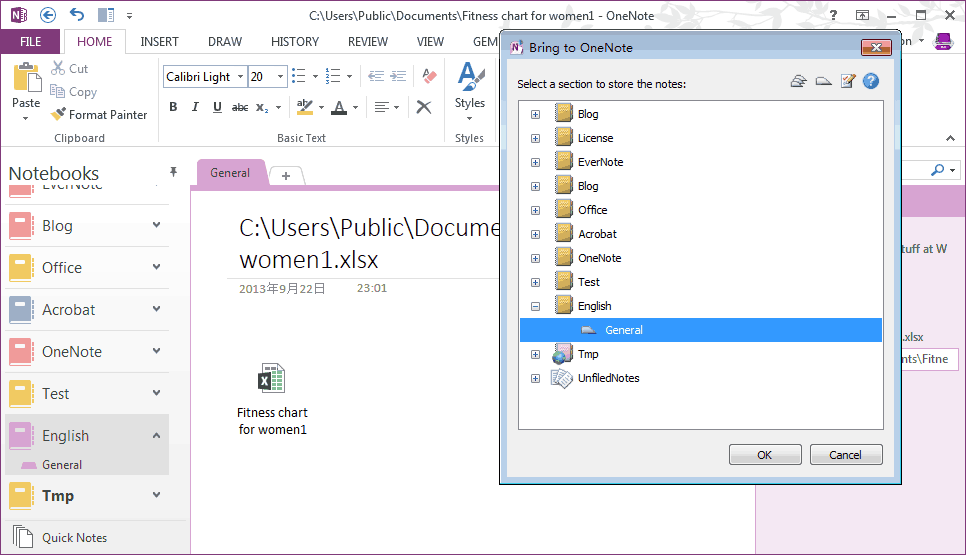Switch to the VIEW tab

click(x=430, y=41)
